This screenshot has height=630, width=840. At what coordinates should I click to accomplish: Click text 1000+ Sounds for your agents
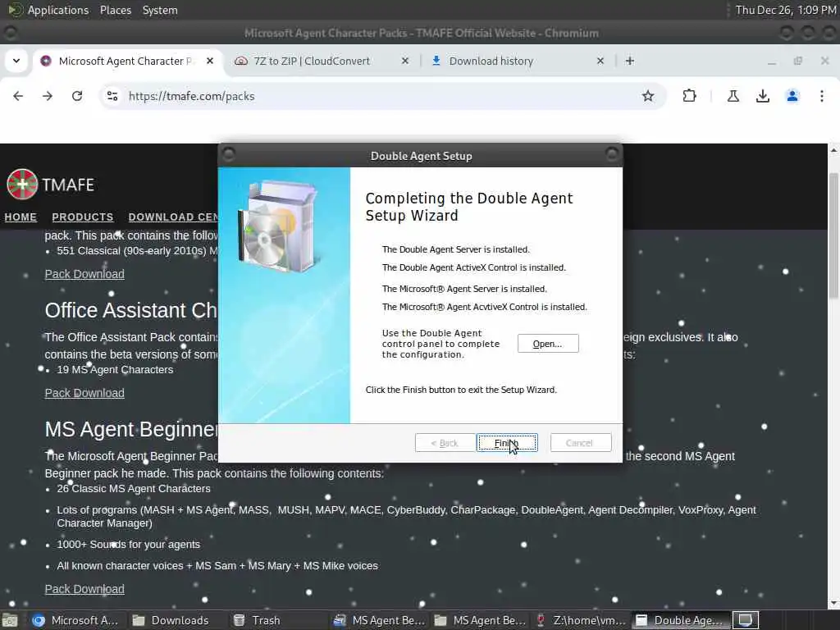(x=129, y=545)
